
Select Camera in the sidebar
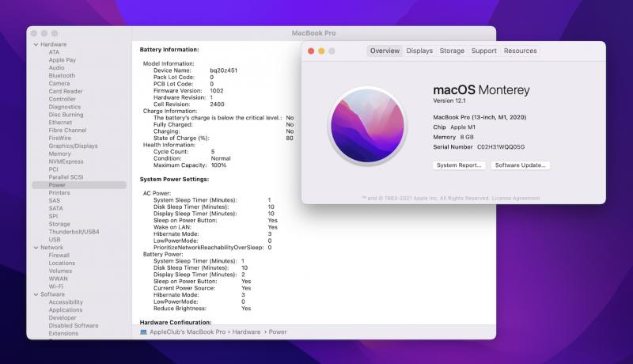click(x=59, y=84)
